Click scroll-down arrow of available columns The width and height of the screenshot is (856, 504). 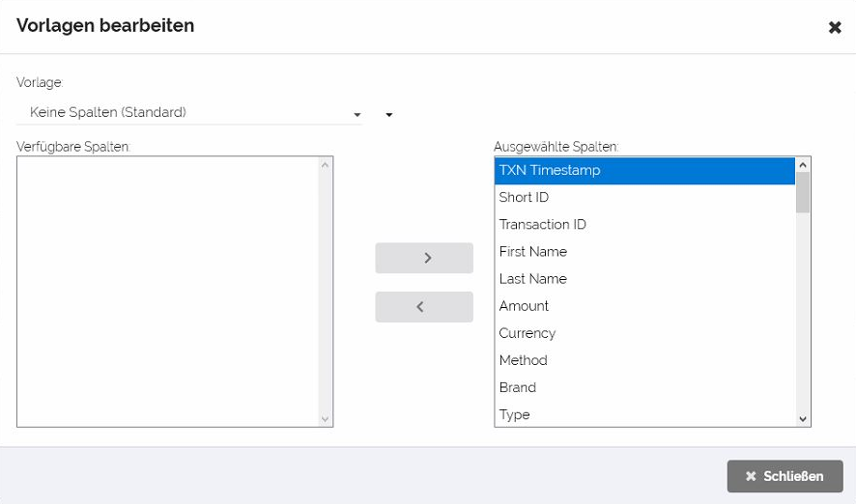[325, 419]
